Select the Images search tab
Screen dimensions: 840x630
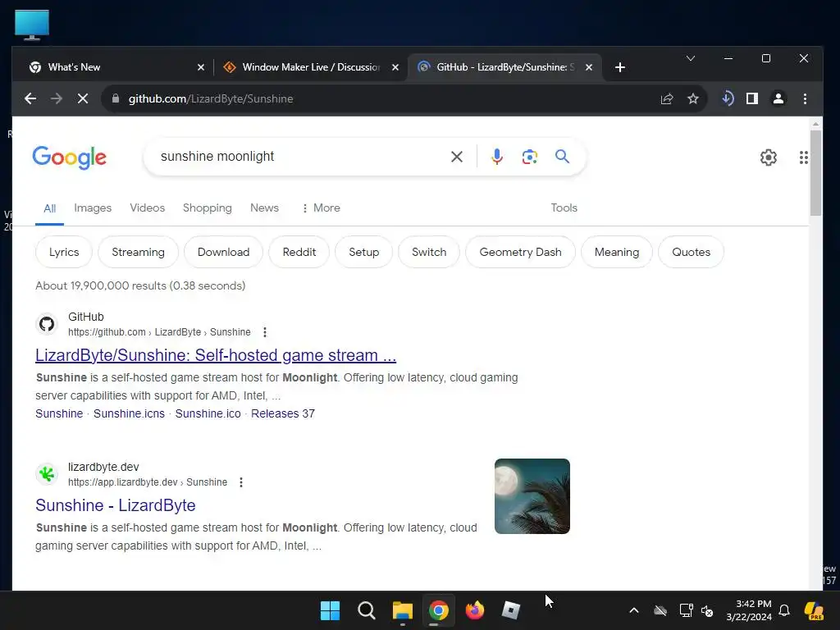(93, 208)
